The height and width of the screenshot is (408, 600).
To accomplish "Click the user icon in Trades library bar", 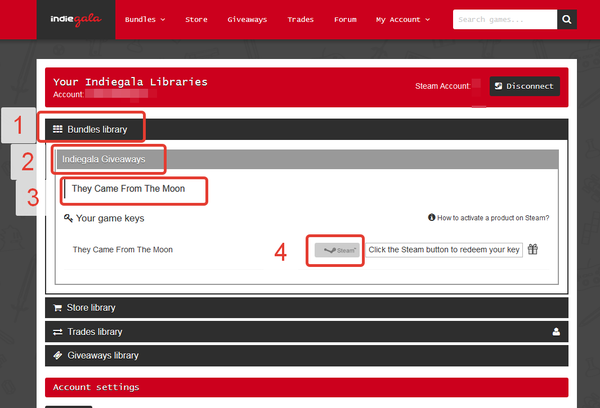I will coord(556,331).
